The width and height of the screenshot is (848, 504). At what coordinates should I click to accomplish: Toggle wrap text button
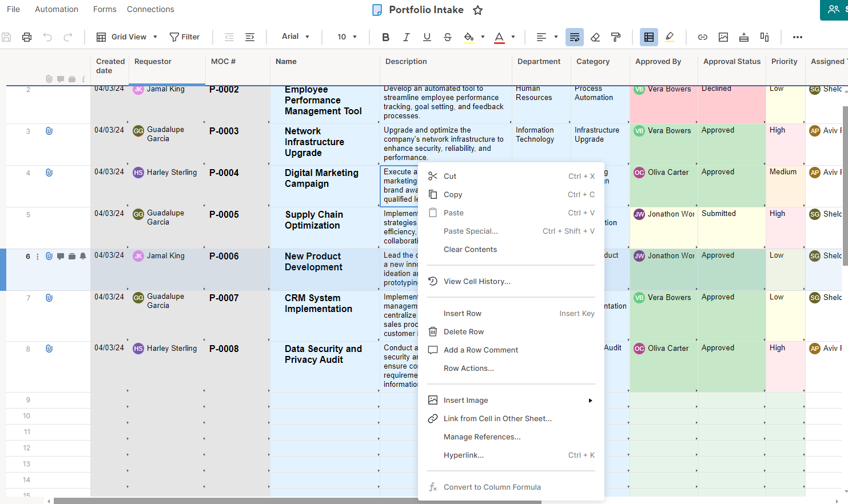[x=575, y=37]
